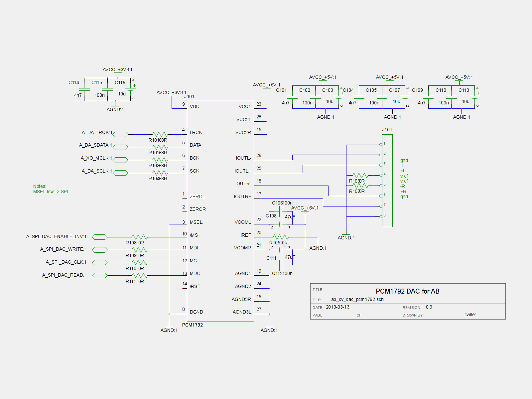Click the ZEROL pin label

[198, 197]
